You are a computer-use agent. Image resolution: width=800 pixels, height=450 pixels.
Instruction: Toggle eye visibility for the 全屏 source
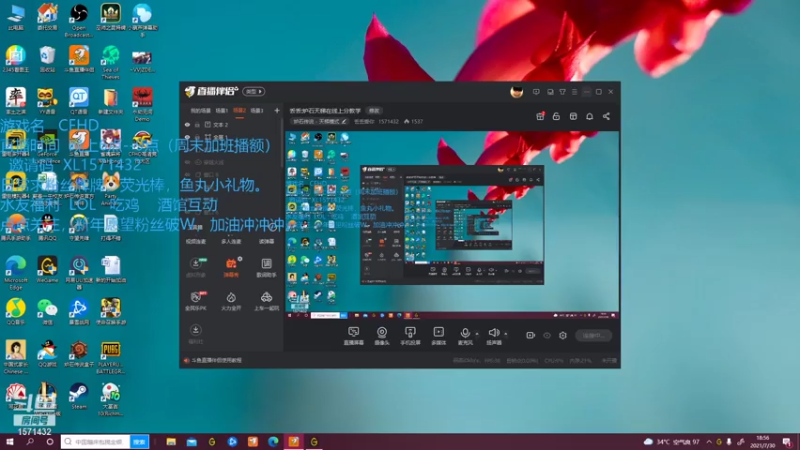tap(187, 137)
